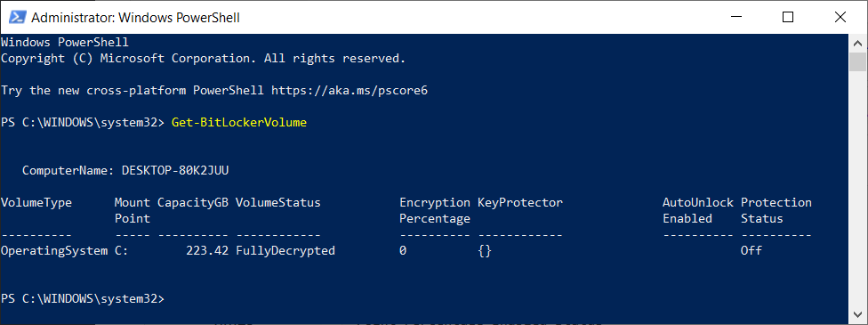This screenshot has height=325, width=868.
Task: Click the vertical scrollbar thumb
Action: (858, 62)
